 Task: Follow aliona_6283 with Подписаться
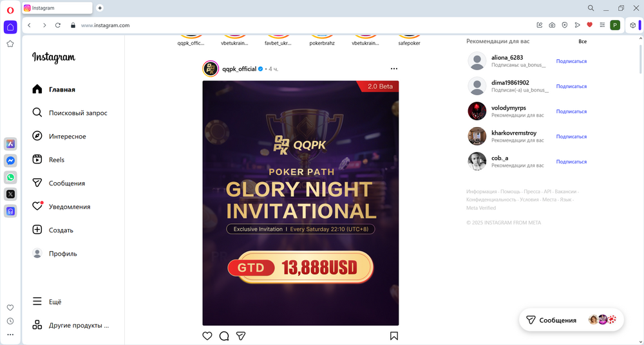coord(571,61)
